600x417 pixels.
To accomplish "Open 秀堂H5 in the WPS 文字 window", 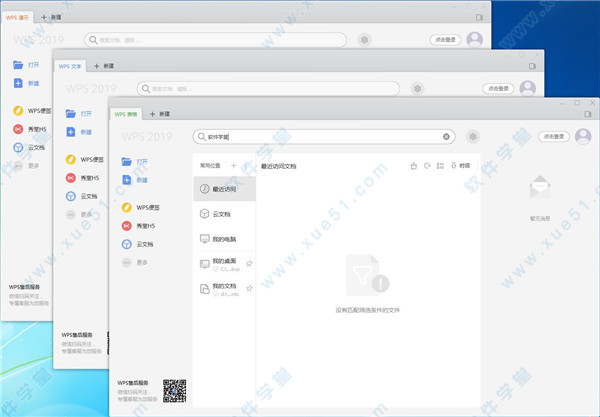I will coord(82,178).
